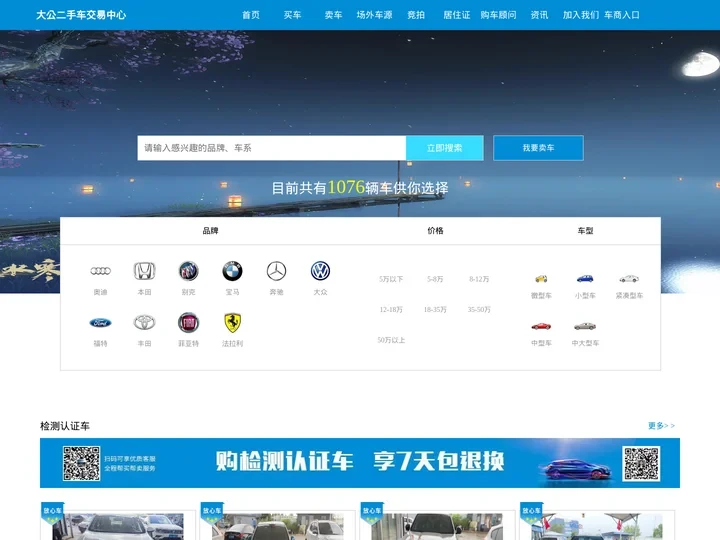
Task: Select the BMW brand logo
Action: pyautogui.click(x=232, y=271)
